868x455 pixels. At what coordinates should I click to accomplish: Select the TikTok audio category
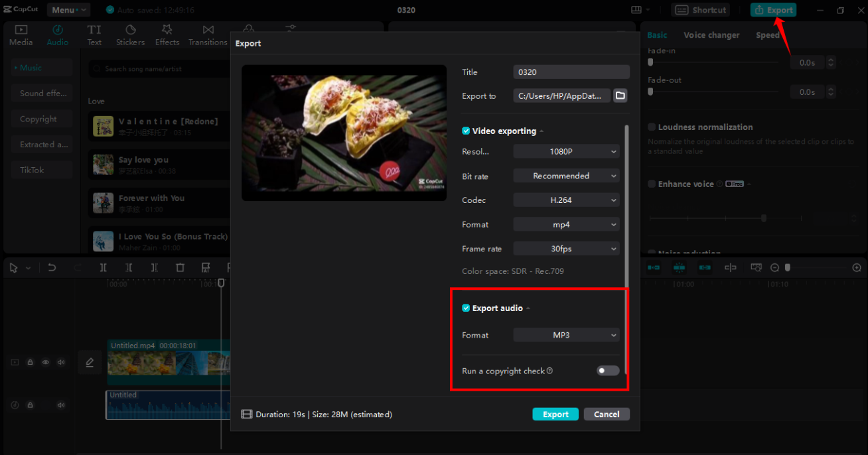pos(42,170)
